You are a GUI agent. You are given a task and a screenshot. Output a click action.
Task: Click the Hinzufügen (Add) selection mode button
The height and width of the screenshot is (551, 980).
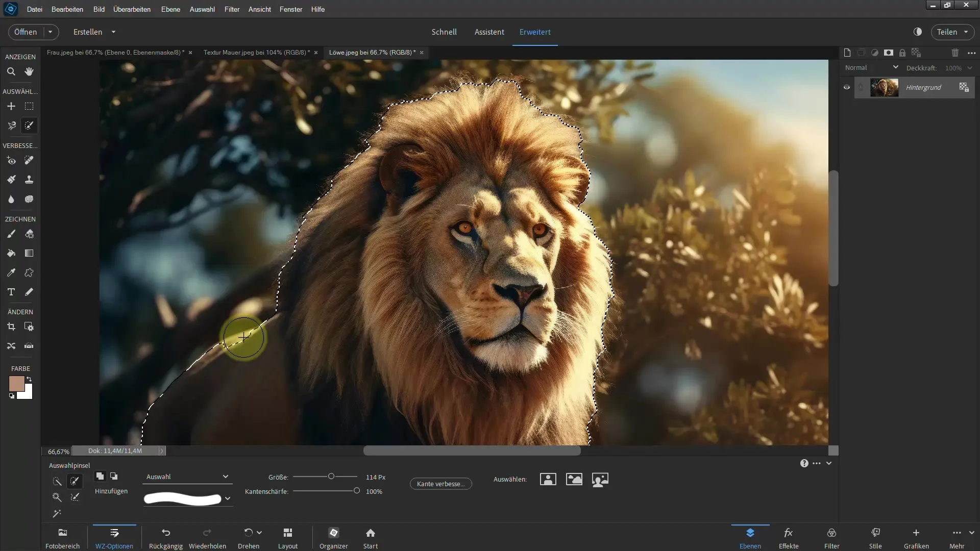pos(100,477)
